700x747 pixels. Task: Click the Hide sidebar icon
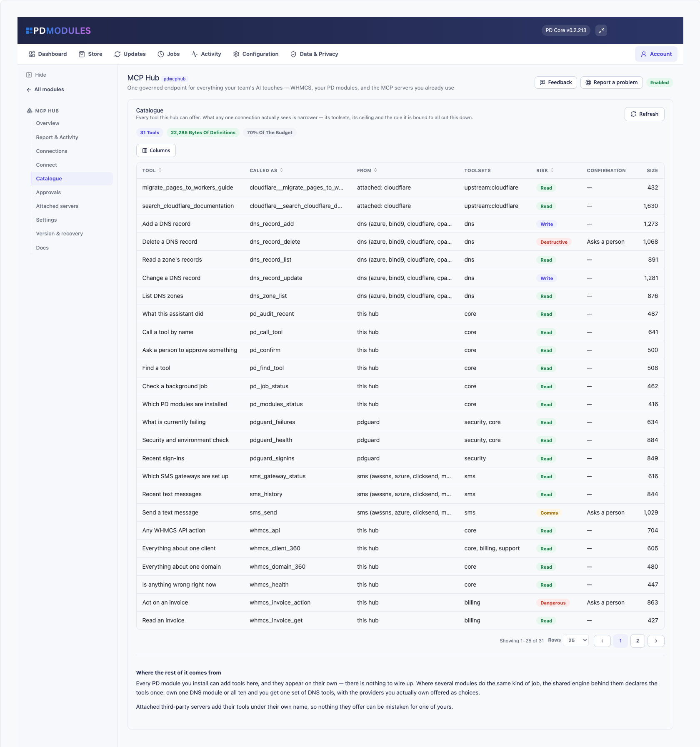tap(29, 75)
